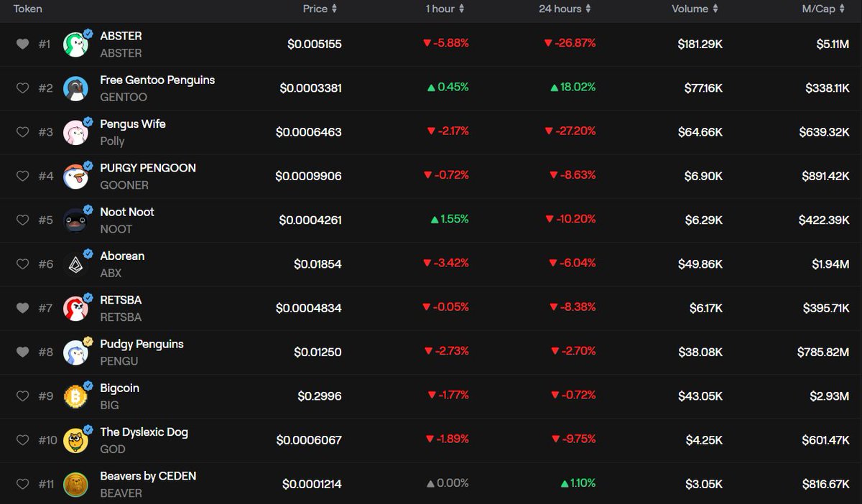Click the 24 hour value 18.02%
Viewport: 862px width, 504px height.
(573, 87)
